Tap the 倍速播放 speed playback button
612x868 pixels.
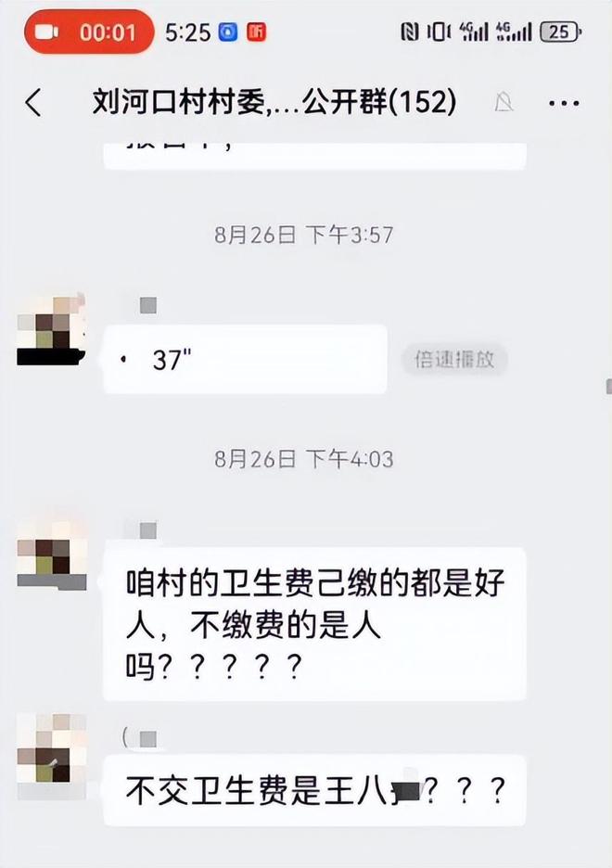454,360
